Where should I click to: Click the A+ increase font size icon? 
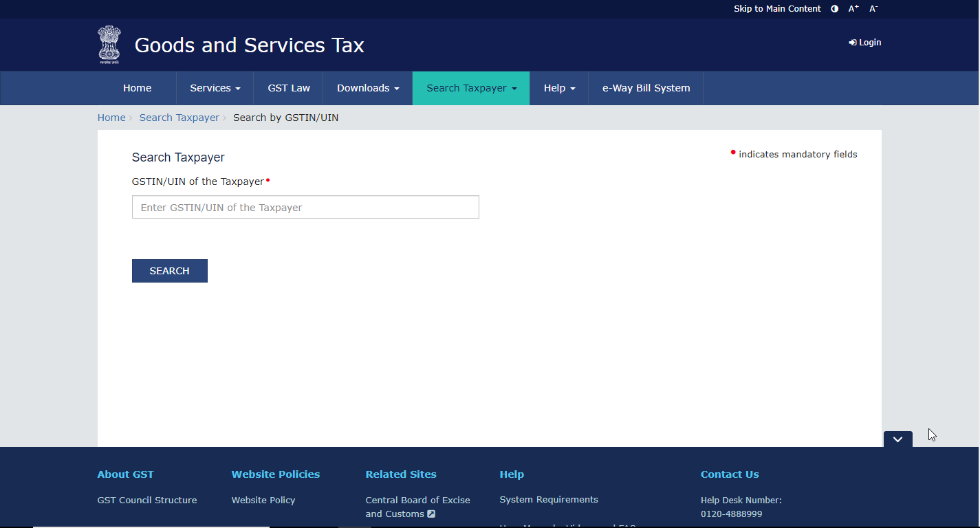[853, 8]
